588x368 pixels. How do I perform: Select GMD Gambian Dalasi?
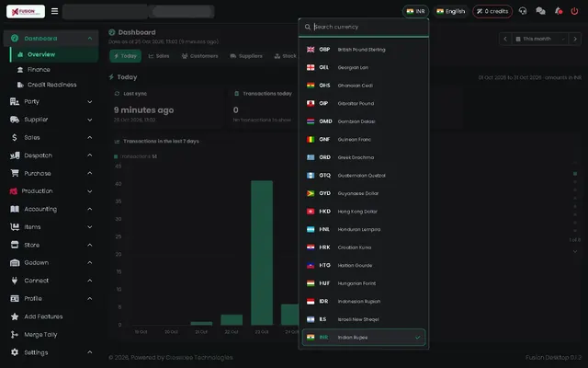coord(364,121)
